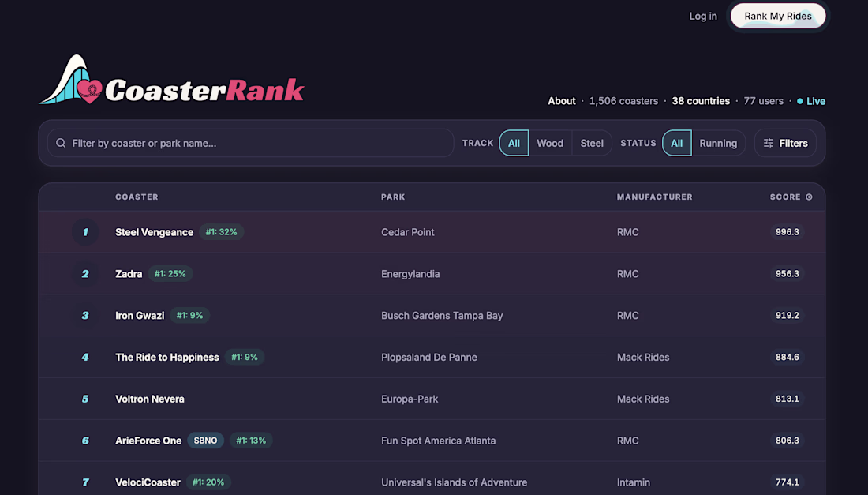This screenshot has width=868, height=495.
Task: Click the 956.3 score value
Action: click(787, 274)
